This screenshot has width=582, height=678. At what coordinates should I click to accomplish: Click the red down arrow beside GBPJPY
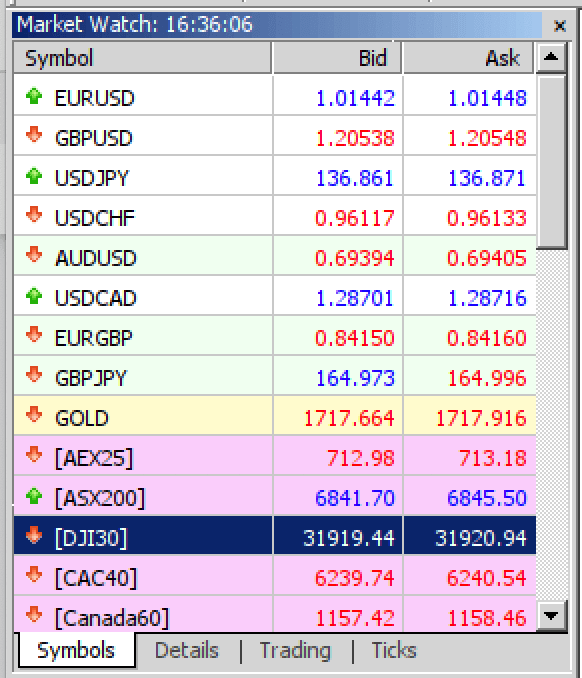pos(34,374)
